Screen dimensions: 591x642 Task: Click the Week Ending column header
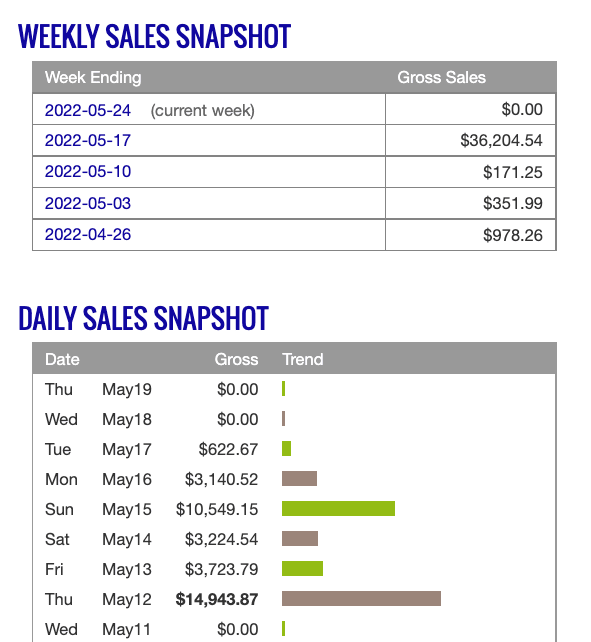[93, 77]
